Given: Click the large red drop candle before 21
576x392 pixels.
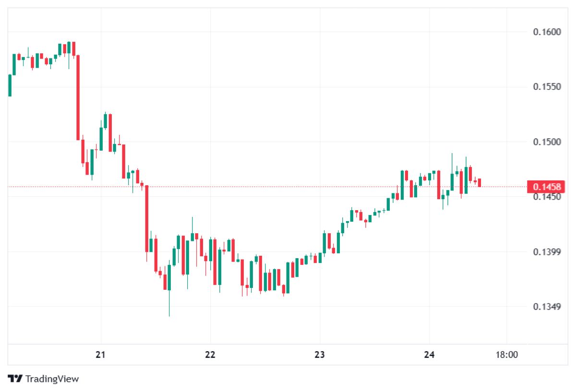Looking at the screenshot, I should (x=78, y=97).
